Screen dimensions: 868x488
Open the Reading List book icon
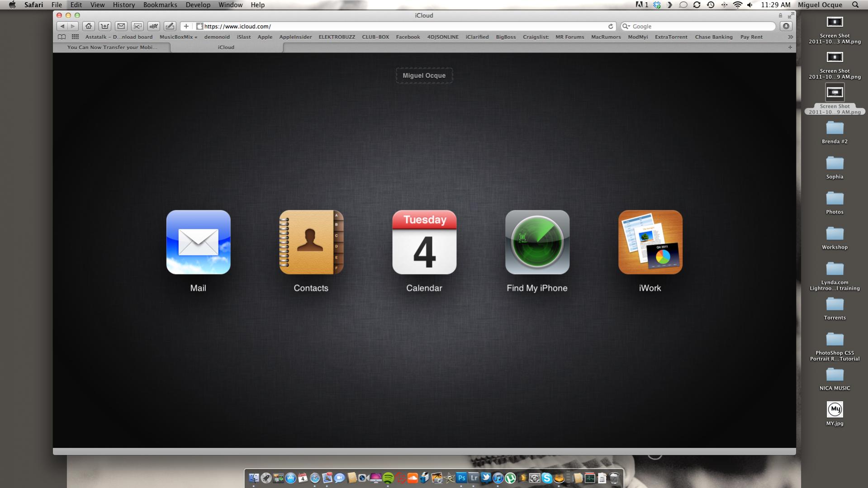click(x=62, y=37)
